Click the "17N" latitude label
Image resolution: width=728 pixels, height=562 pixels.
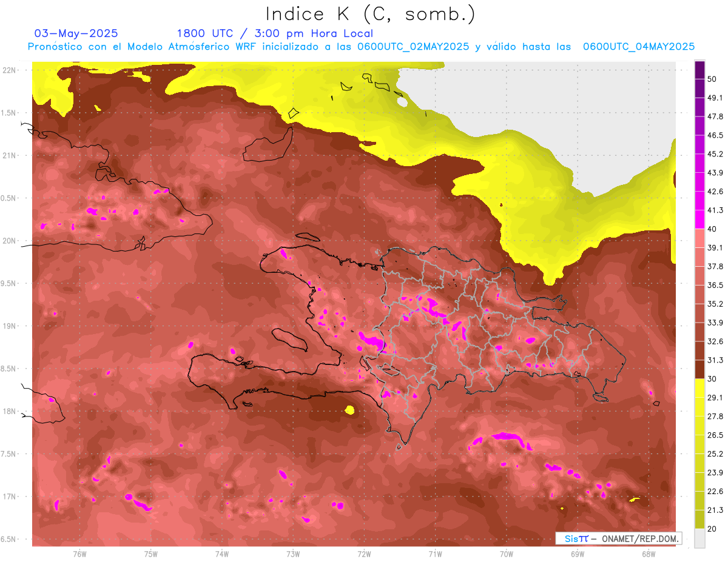pos(8,497)
